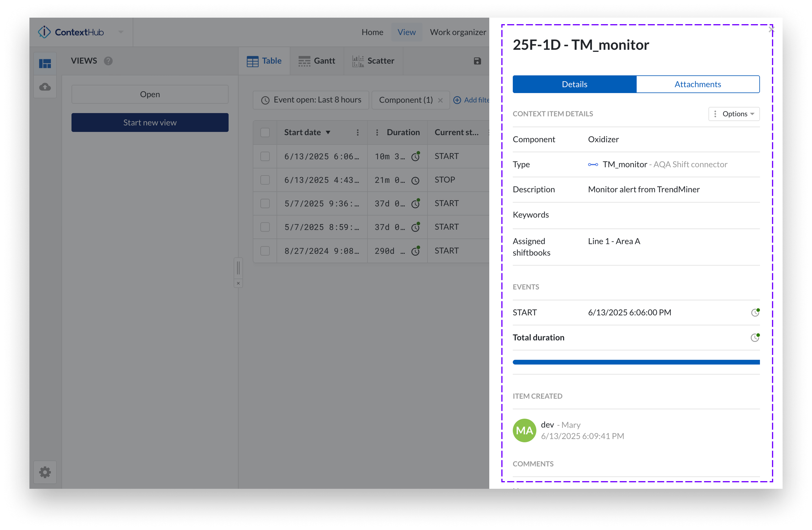Screen dimensions: 812x530
Task: Switch to the Gantt view tab
Action: 317,61
